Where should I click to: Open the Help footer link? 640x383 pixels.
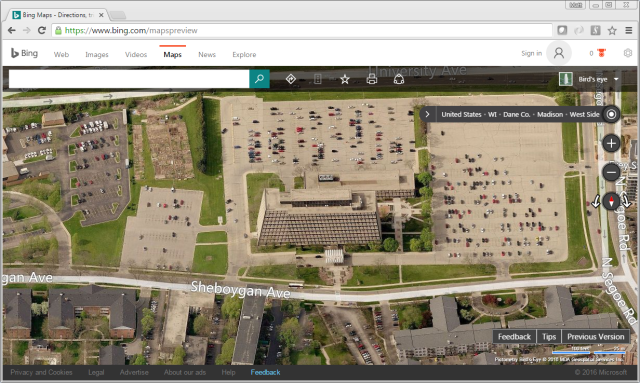[x=228, y=372]
